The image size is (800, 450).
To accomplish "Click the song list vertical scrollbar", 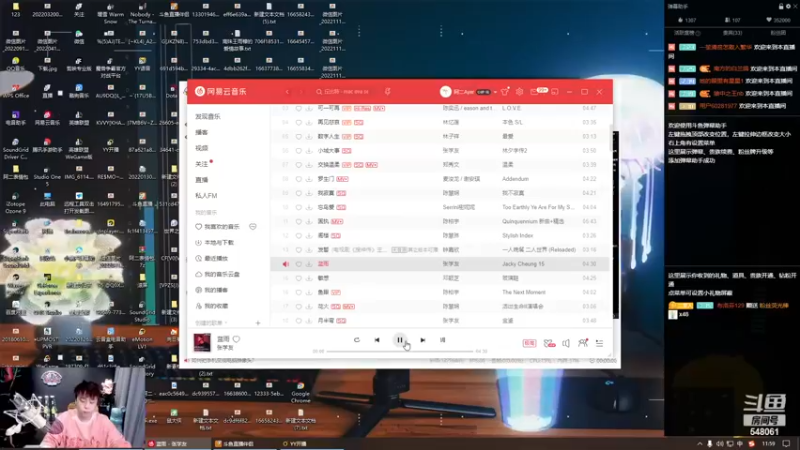I will coord(611,140).
